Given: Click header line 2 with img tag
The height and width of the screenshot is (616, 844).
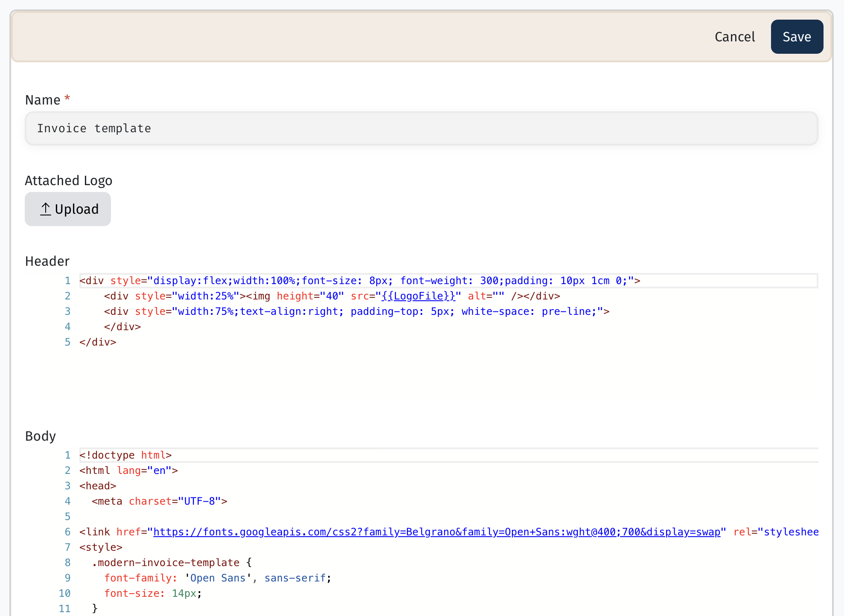Looking at the screenshot, I should pos(332,296).
